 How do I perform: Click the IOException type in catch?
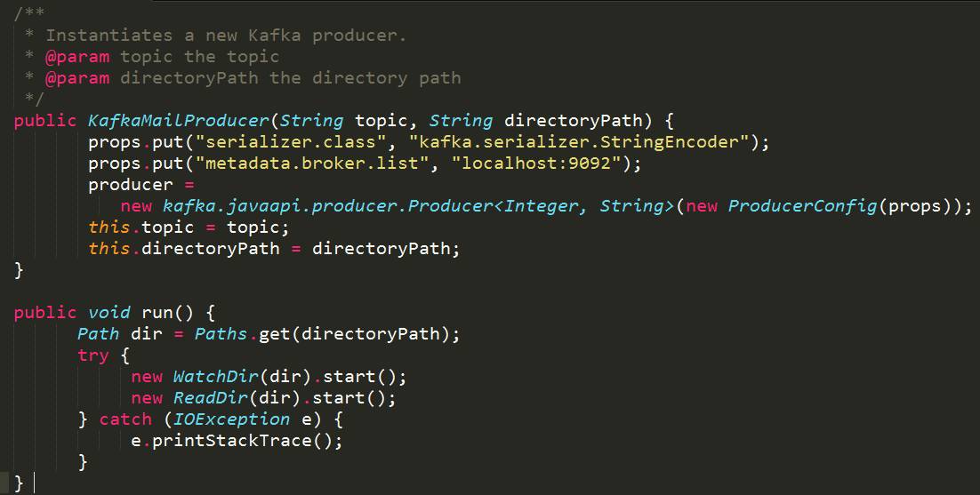231,419
